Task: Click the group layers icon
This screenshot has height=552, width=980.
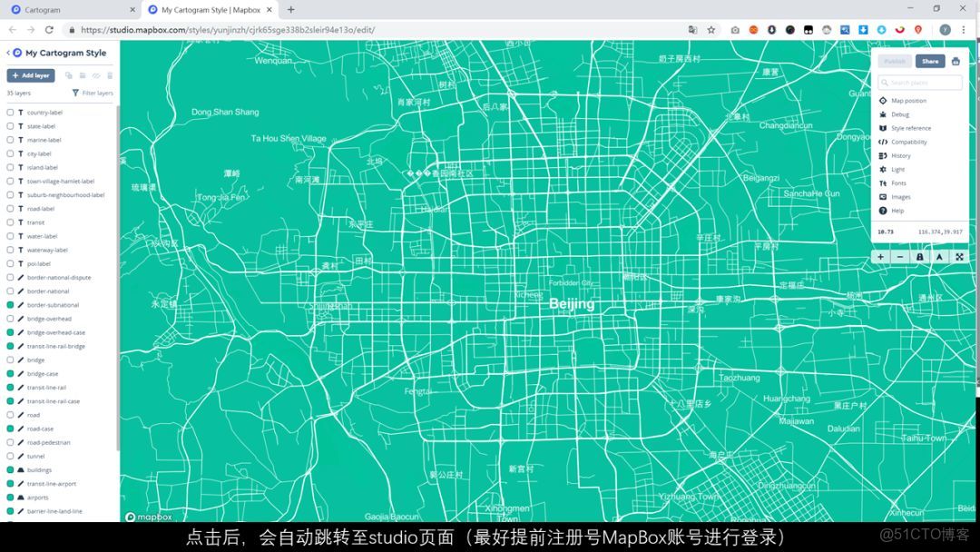Action: (x=83, y=75)
